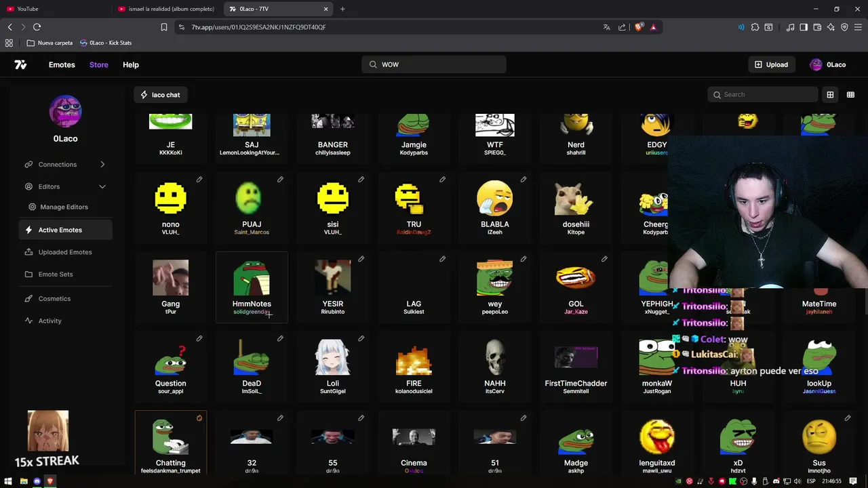Open the Help menu

(131, 64)
